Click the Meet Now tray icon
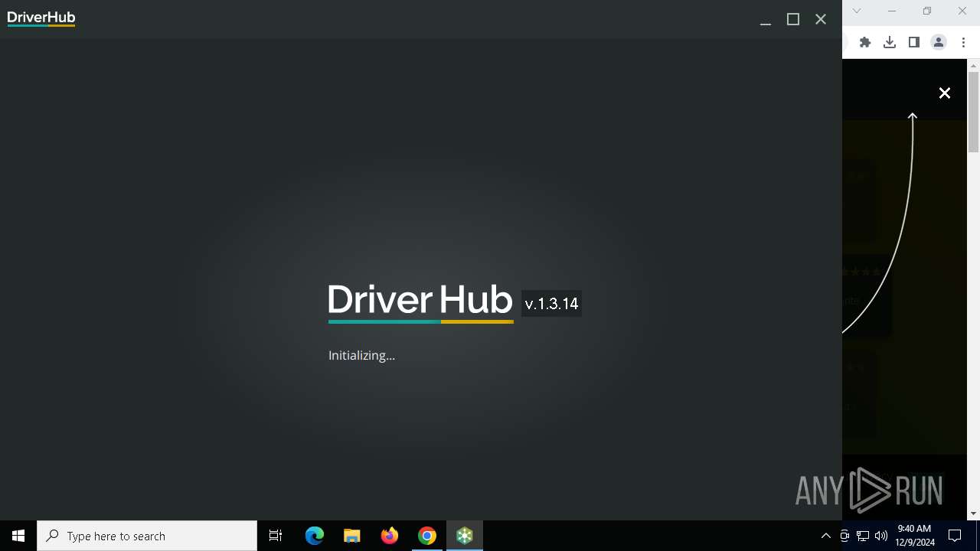This screenshot has height=551, width=980. point(844,536)
